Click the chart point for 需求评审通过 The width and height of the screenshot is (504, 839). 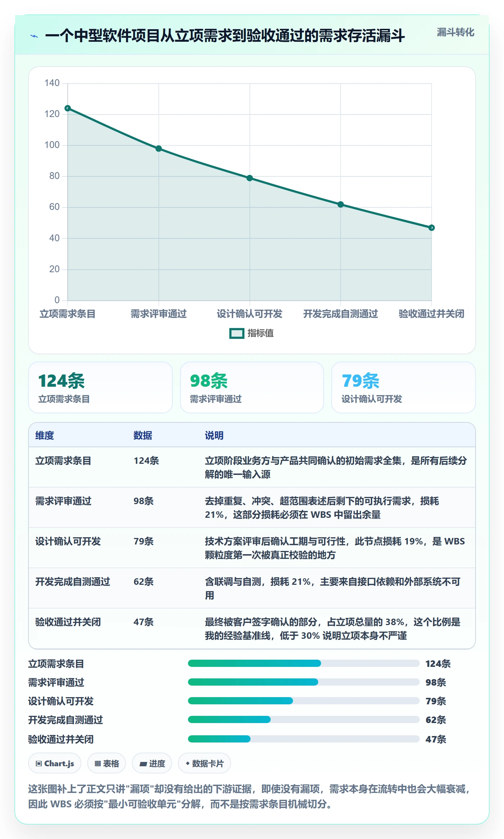159,149
